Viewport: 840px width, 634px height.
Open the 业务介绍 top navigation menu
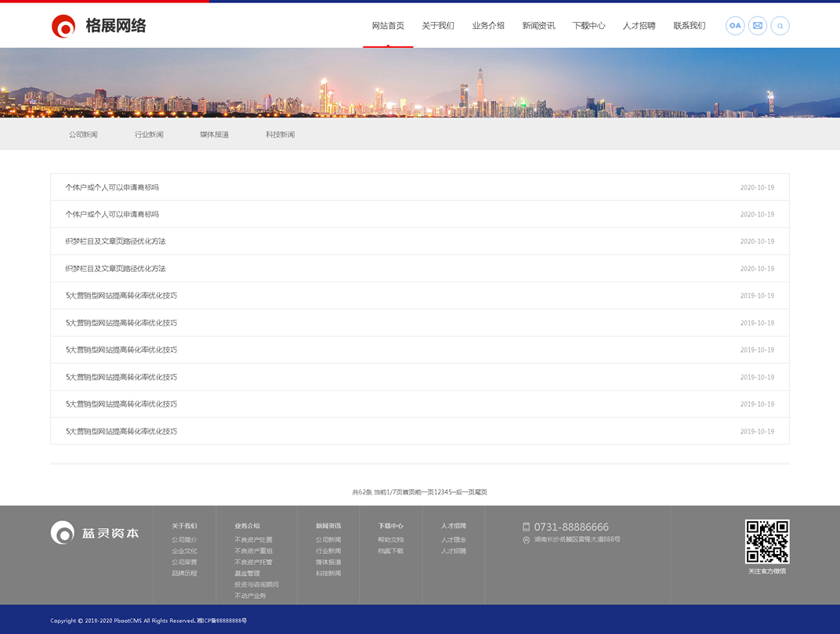pyautogui.click(x=488, y=26)
